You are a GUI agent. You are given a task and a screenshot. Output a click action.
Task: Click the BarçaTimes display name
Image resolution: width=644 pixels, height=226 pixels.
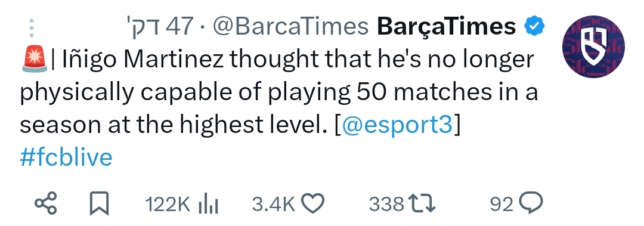coord(447,27)
